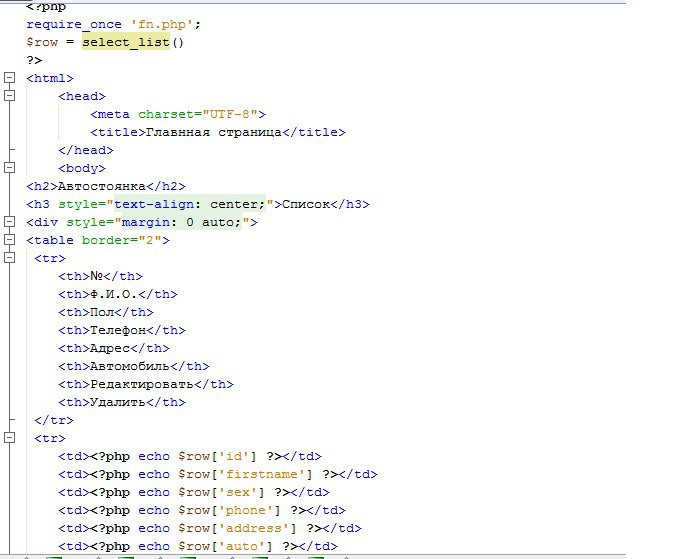690x559 pixels.
Task: Click the title text Главнная страница
Action: pyautogui.click(x=213, y=132)
